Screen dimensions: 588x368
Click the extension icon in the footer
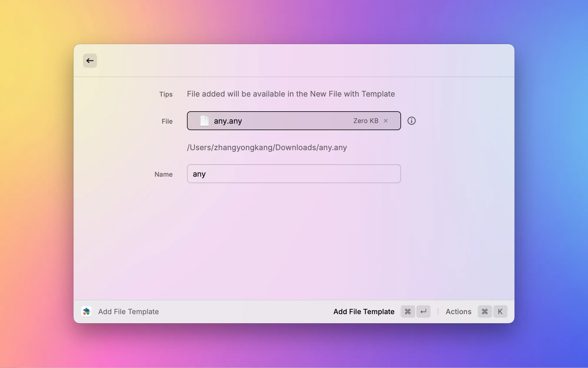pyautogui.click(x=86, y=311)
